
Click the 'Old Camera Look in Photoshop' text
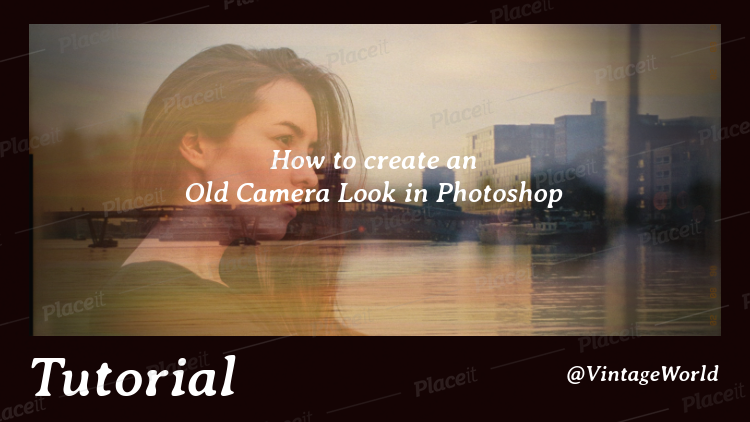click(x=374, y=194)
